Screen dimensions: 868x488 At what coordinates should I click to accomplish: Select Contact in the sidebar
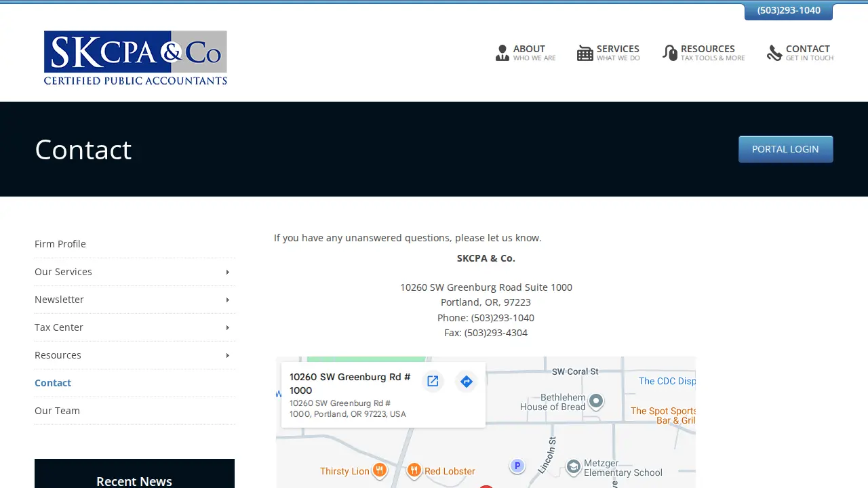(53, 383)
